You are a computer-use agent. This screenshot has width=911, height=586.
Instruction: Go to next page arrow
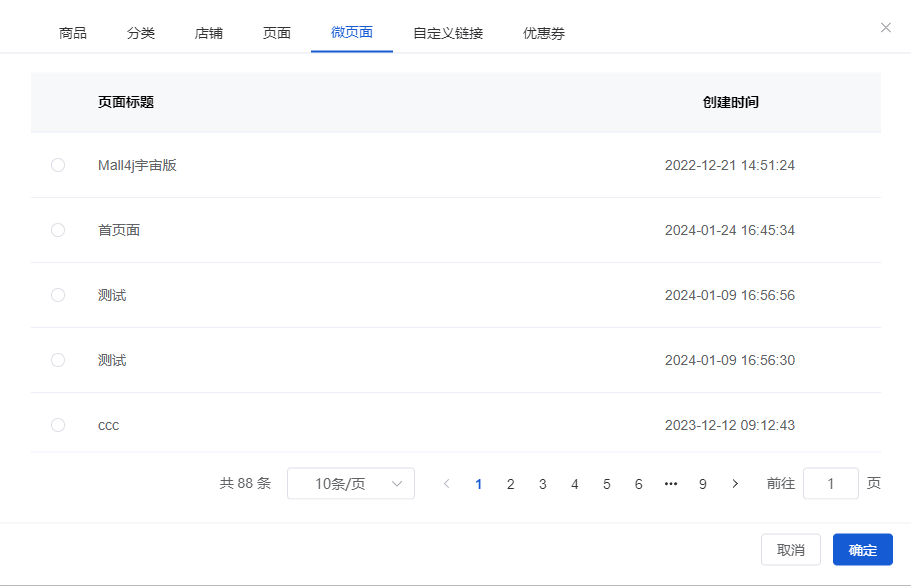click(x=735, y=484)
